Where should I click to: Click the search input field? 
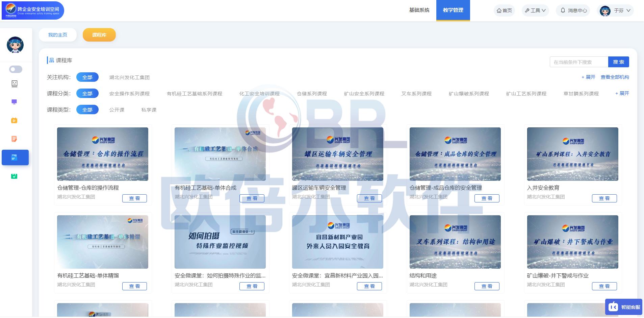(579, 62)
